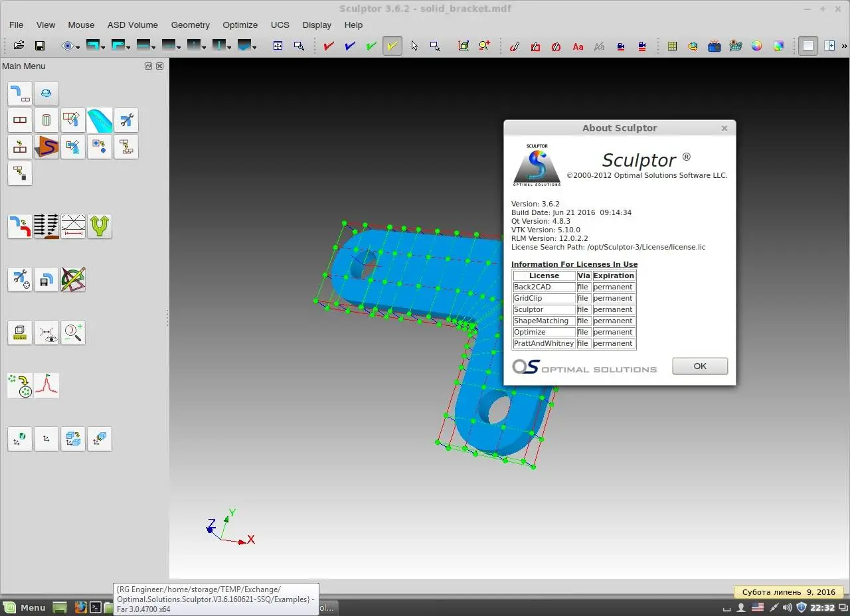
Task: Click the clock showing 22:32
Action: point(822,607)
